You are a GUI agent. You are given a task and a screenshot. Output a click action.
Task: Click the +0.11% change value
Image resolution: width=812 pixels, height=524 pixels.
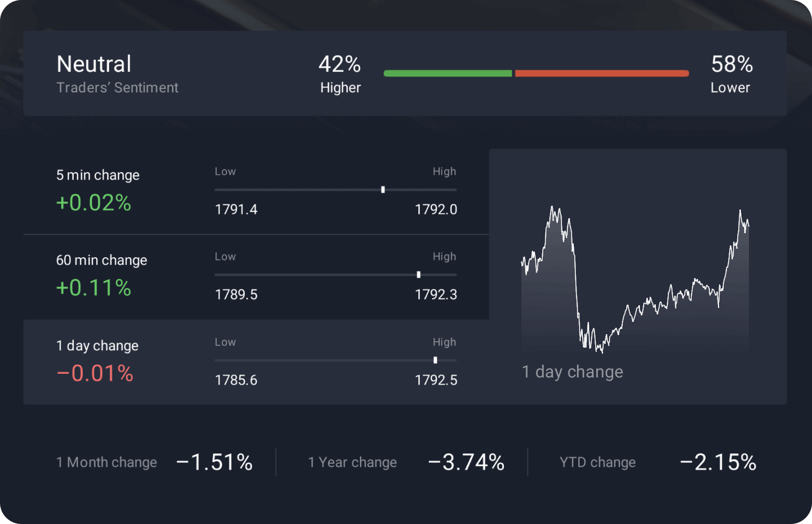[94, 288]
